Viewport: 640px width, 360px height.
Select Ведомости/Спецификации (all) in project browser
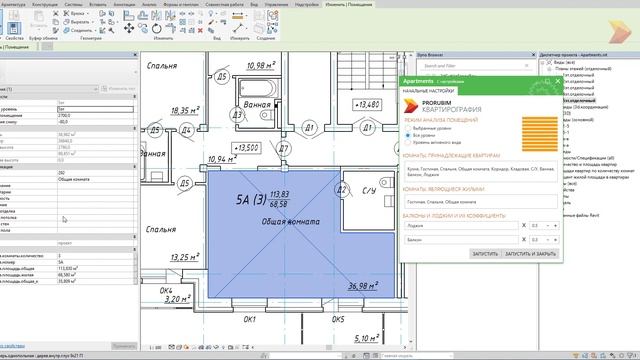pyautogui.click(x=588, y=158)
